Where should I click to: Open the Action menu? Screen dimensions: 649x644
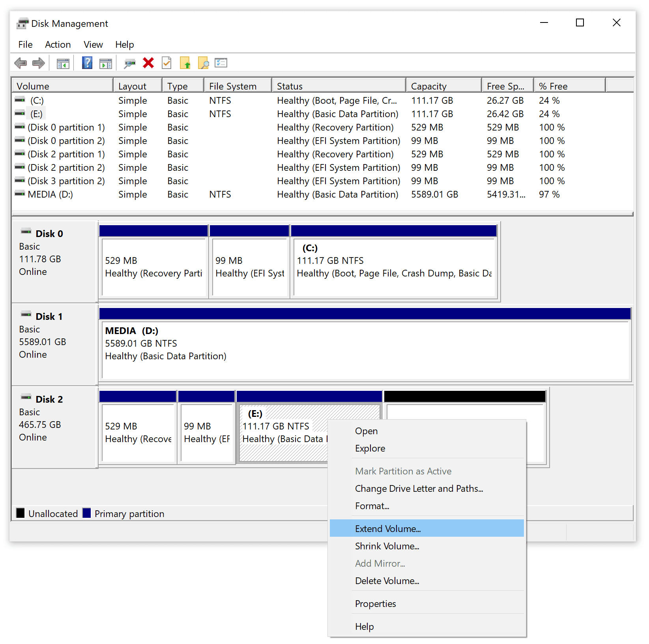pyautogui.click(x=58, y=44)
